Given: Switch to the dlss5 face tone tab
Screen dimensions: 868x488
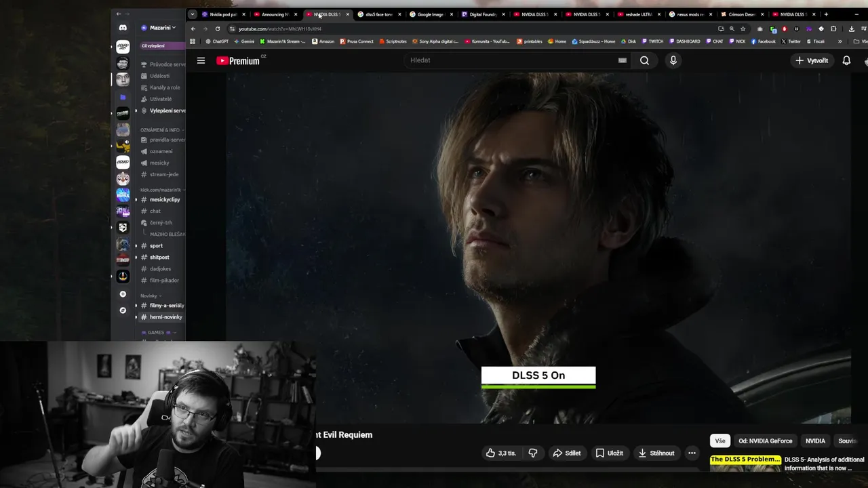Looking at the screenshot, I should click(378, 14).
